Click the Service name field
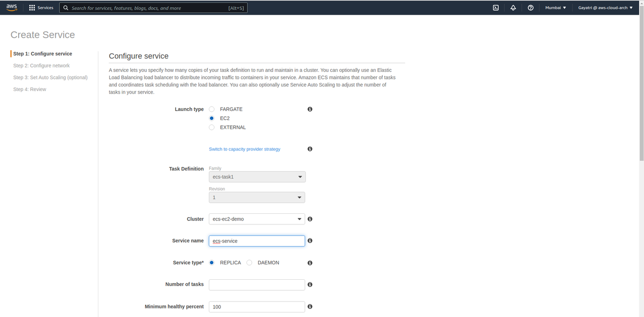This screenshot has width=644, height=317. pyautogui.click(x=257, y=241)
